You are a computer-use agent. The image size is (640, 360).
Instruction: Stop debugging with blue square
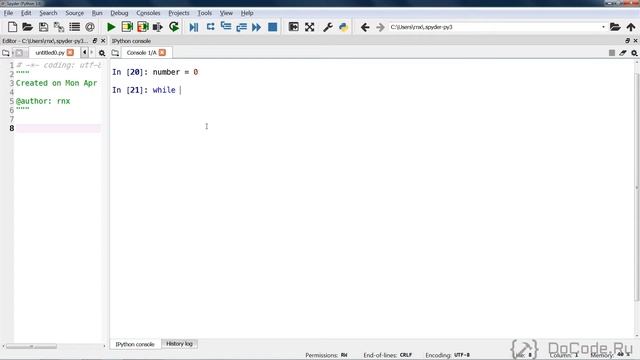[273, 27]
